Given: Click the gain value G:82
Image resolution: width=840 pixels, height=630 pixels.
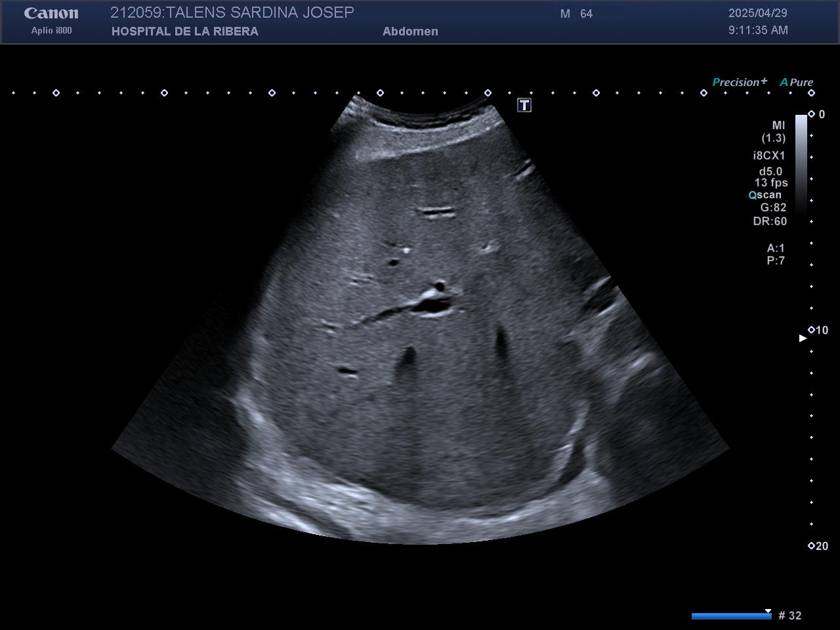Looking at the screenshot, I should point(773,207).
